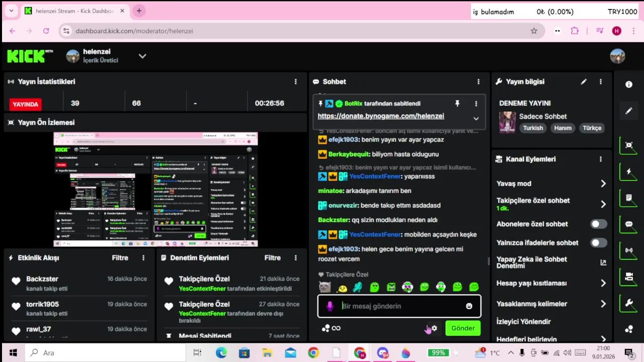
Task: Click the Turkish tag chip
Action: [533, 128]
